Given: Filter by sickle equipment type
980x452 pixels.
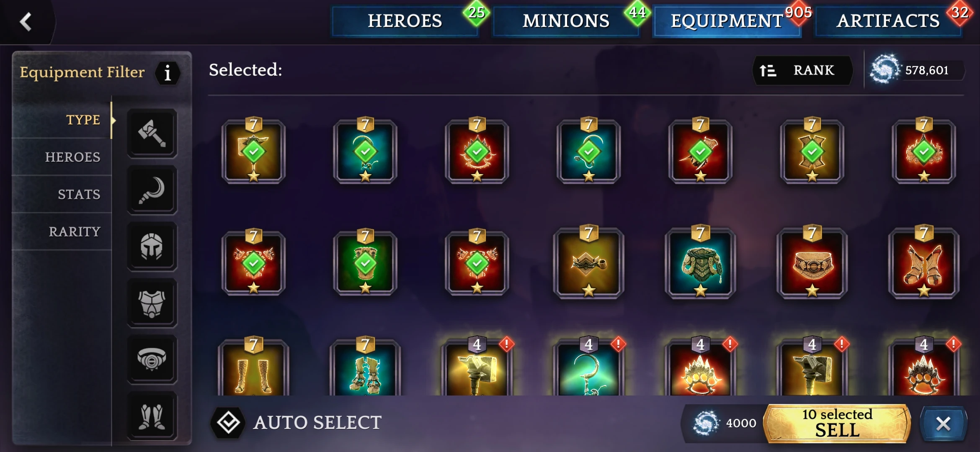Looking at the screenshot, I should click(152, 190).
